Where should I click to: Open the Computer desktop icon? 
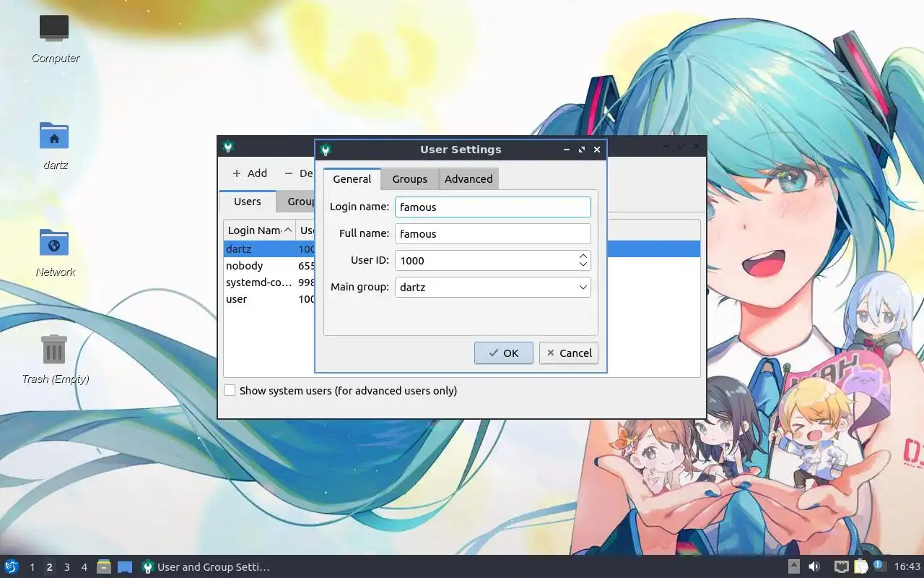click(x=55, y=38)
